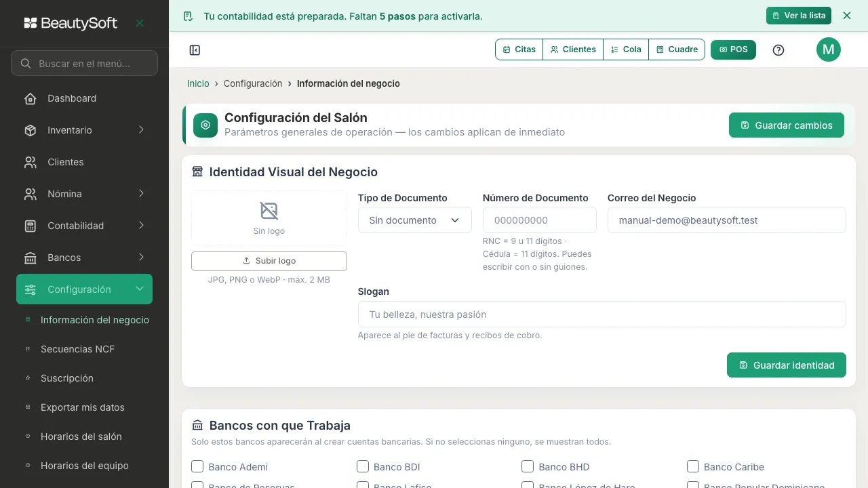Open the help question mark icon
This screenshot has width=868, height=488.
[x=778, y=50]
